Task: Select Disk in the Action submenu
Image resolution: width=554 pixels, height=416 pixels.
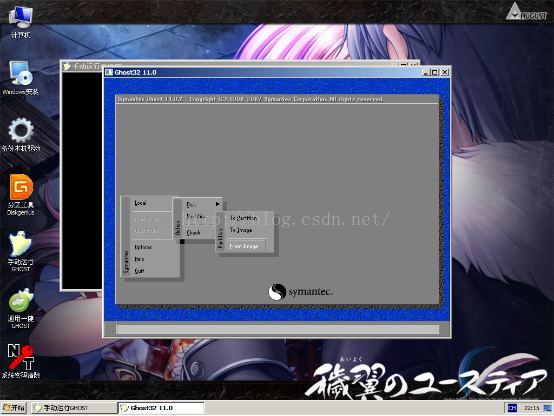Action: 191,204
